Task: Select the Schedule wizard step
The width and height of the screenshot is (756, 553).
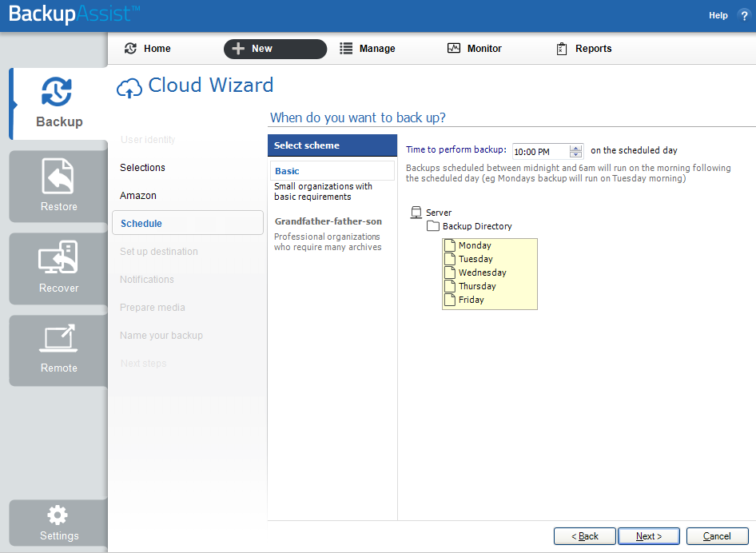Action: (188, 223)
